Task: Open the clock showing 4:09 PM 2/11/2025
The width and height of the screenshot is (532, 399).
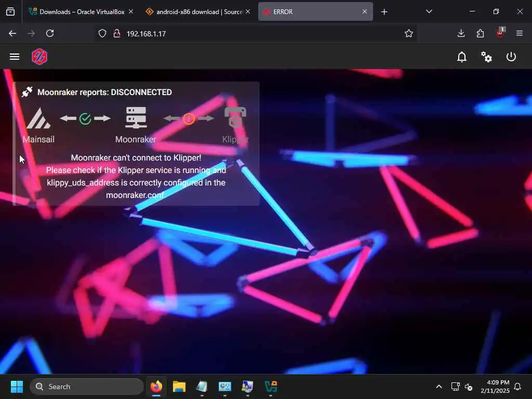Action: tap(495, 387)
